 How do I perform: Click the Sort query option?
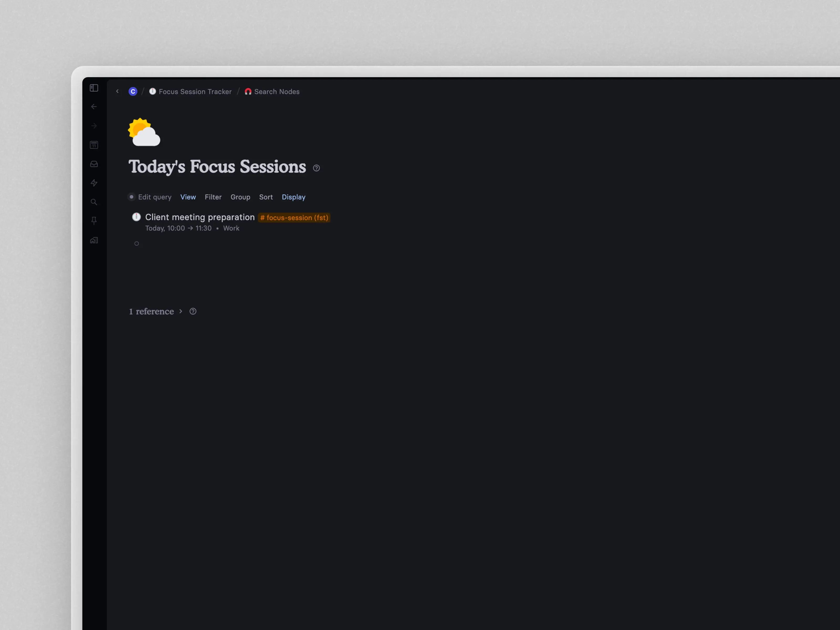pyautogui.click(x=265, y=197)
